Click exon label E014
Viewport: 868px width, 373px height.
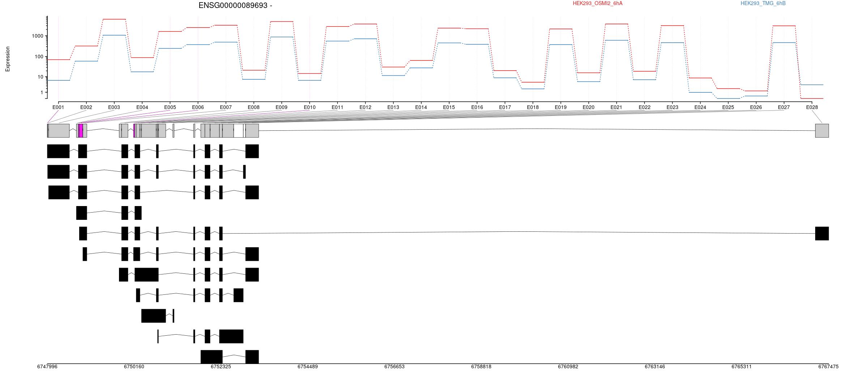click(421, 107)
